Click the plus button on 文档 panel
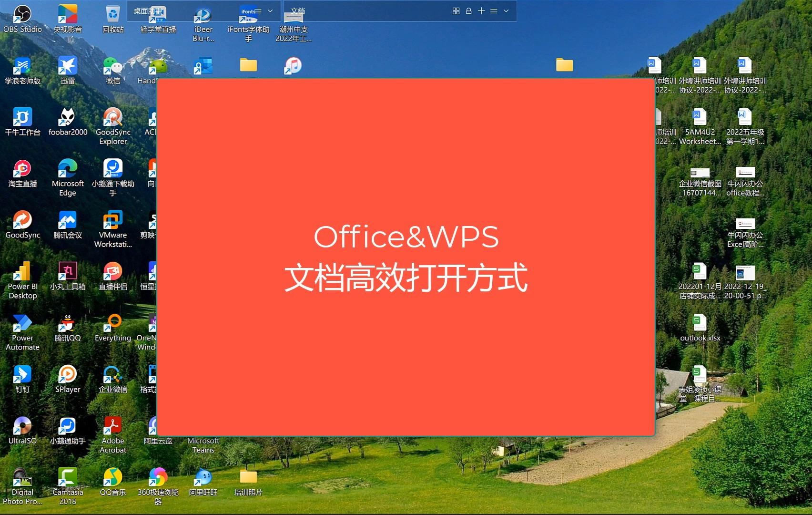The height and width of the screenshot is (515, 812). [x=481, y=11]
